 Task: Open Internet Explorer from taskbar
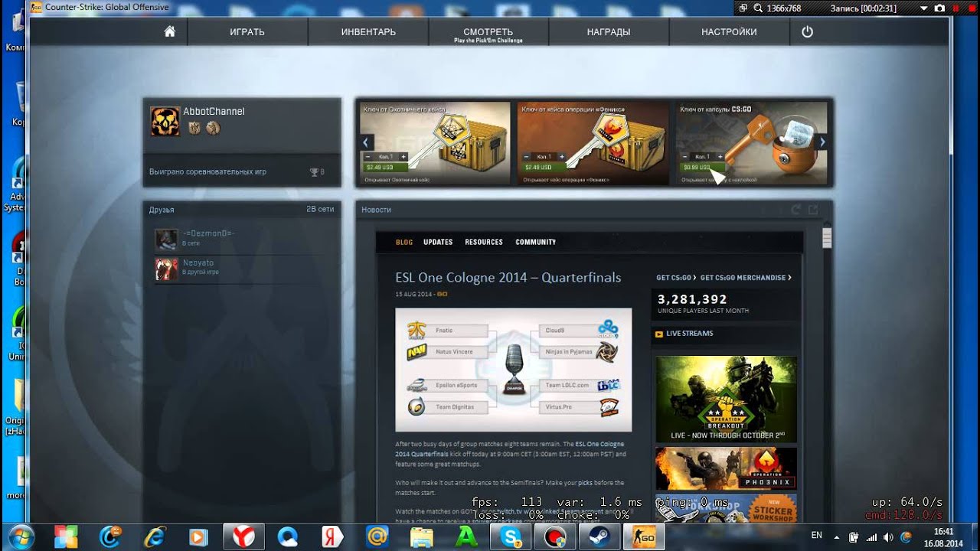154,537
